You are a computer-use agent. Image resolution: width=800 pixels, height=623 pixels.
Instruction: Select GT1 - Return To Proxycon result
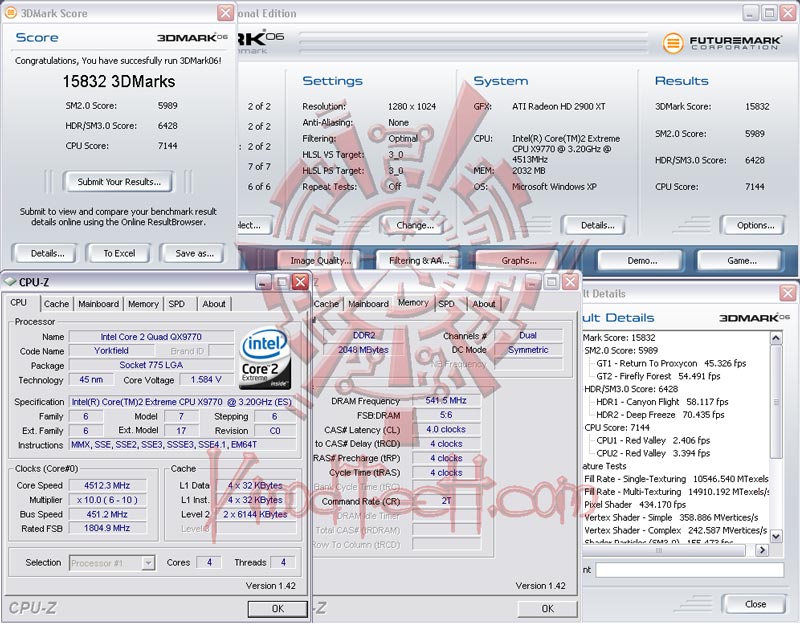671,363
